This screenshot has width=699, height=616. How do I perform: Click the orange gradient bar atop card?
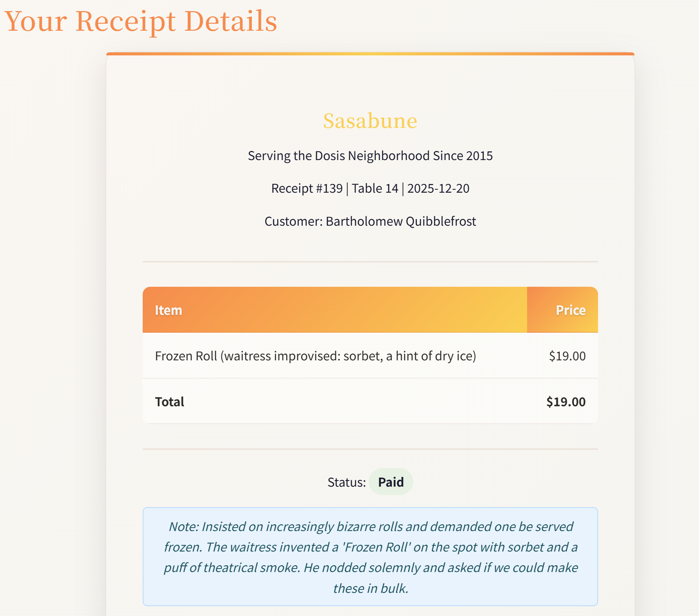[370, 54]
